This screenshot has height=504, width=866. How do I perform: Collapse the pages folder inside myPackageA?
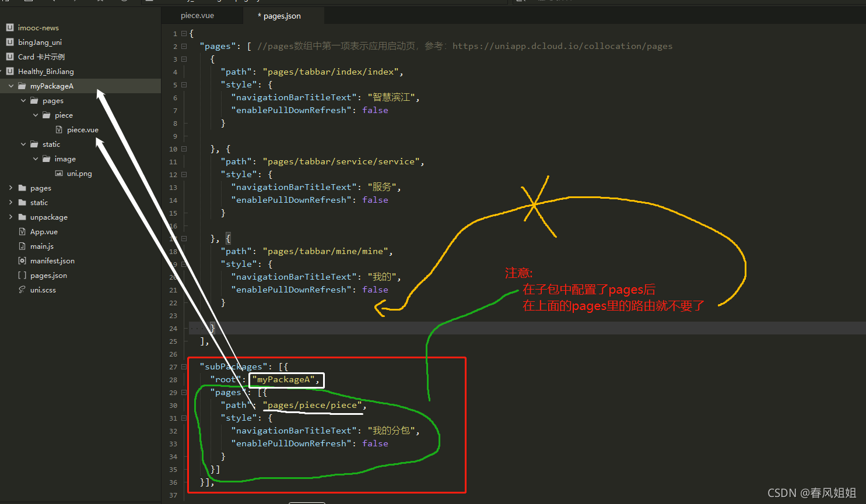click(x=23, y=101)
